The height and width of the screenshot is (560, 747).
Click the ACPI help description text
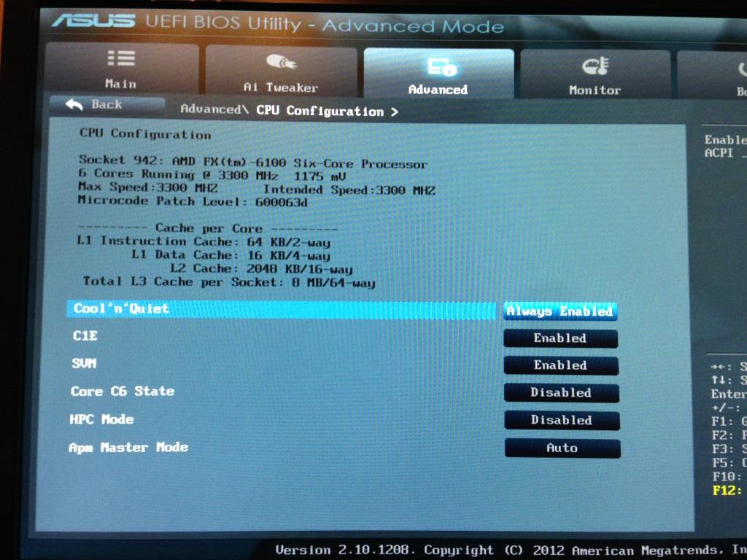[x=725, y=146]
